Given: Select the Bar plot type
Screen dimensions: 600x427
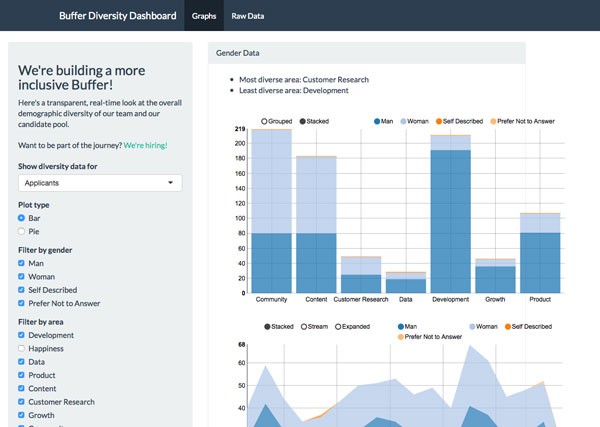Looking at the screenshot, I should coord(21,218).
